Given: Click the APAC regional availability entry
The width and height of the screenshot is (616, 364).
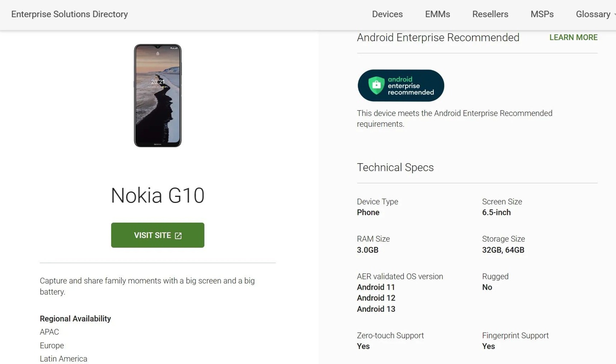Looking at the screenshot, I should point(49,332).
